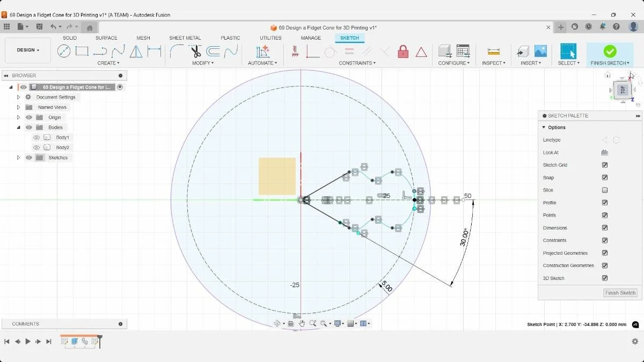644x362 pixels.
Task: Switch to the SURFACE tab
Action: point(106,38)
